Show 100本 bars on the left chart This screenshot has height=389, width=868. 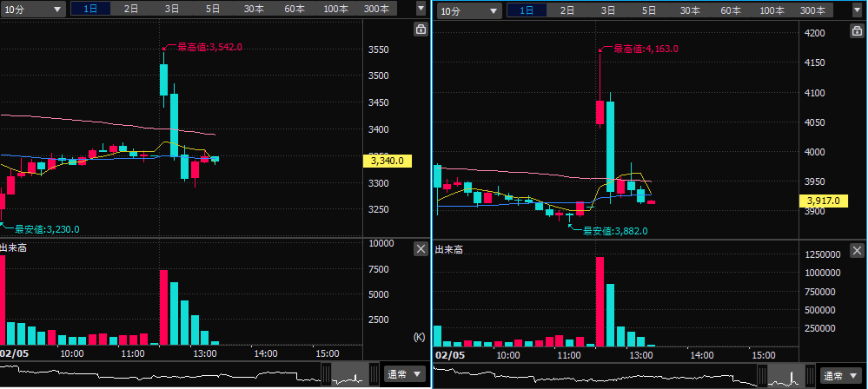(x=335, y=10)
